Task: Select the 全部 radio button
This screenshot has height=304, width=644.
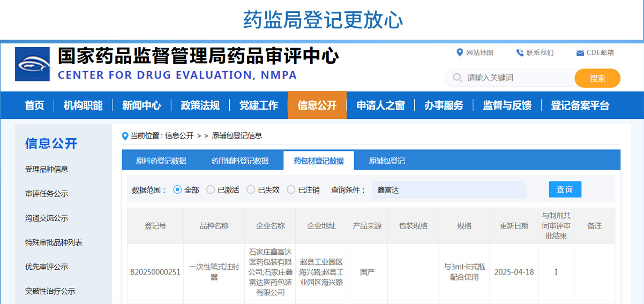Action: pos(178,190)
